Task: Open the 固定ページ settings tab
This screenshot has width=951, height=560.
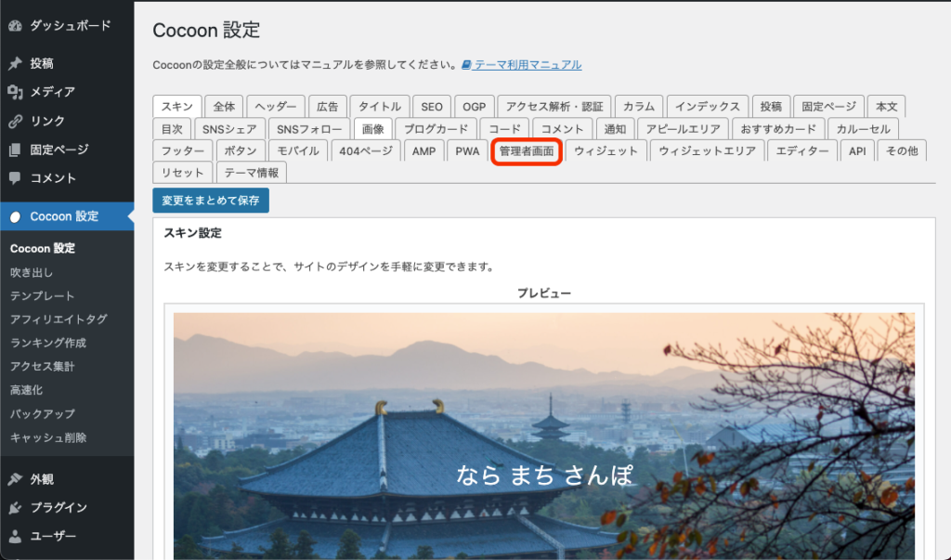Action: [x=828, y=106]
